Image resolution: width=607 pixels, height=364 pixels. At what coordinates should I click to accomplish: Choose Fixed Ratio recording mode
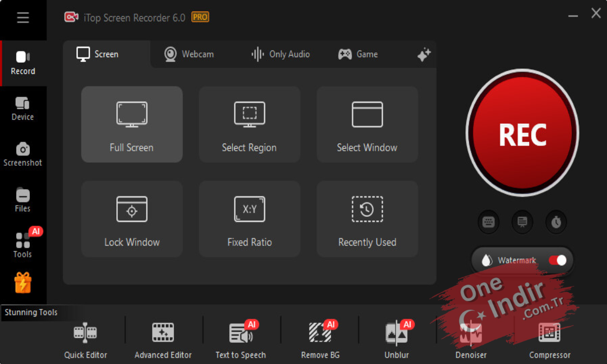249,219
